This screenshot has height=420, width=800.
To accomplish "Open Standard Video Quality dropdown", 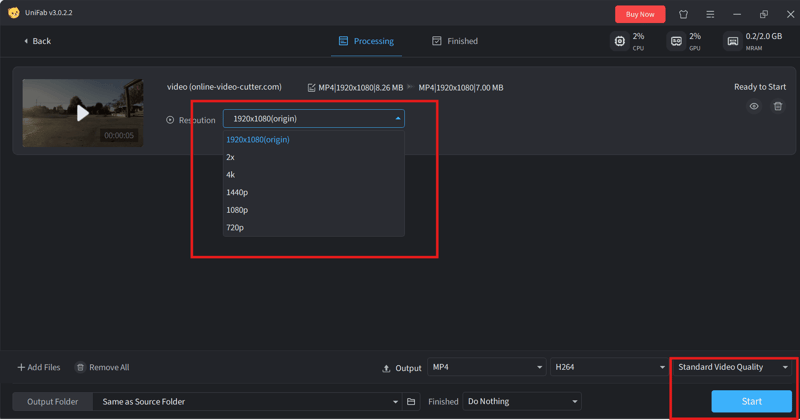I will click(x=733, y=367).
